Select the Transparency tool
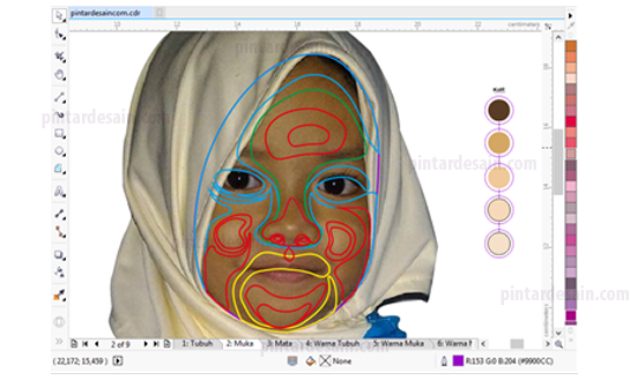630x380 pixels. 60,272
